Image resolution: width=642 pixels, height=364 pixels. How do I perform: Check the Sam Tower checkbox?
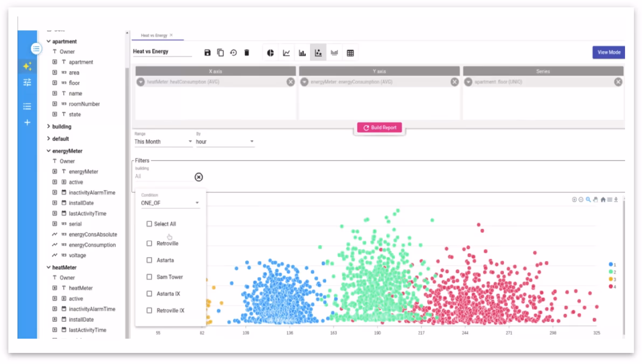coord(149,277)
